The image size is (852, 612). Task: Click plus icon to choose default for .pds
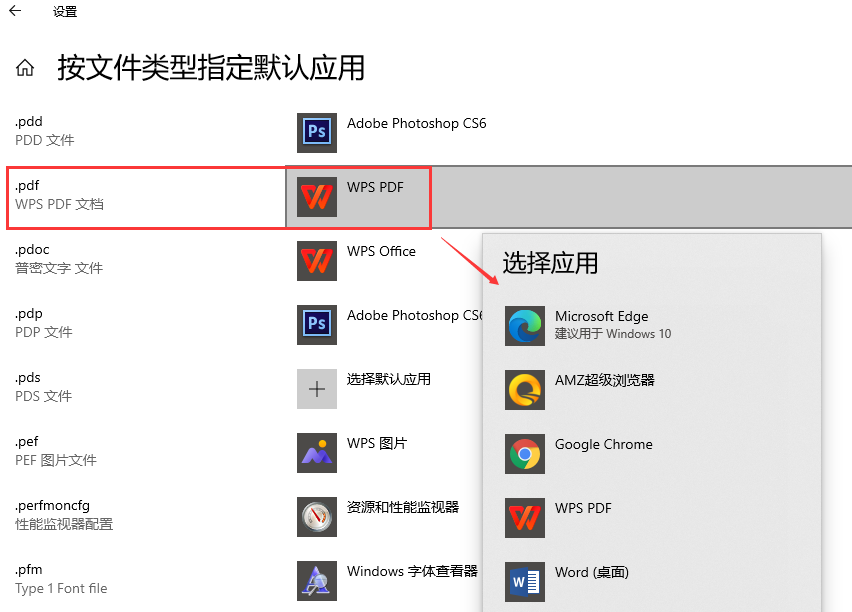[x=317, y=389]
